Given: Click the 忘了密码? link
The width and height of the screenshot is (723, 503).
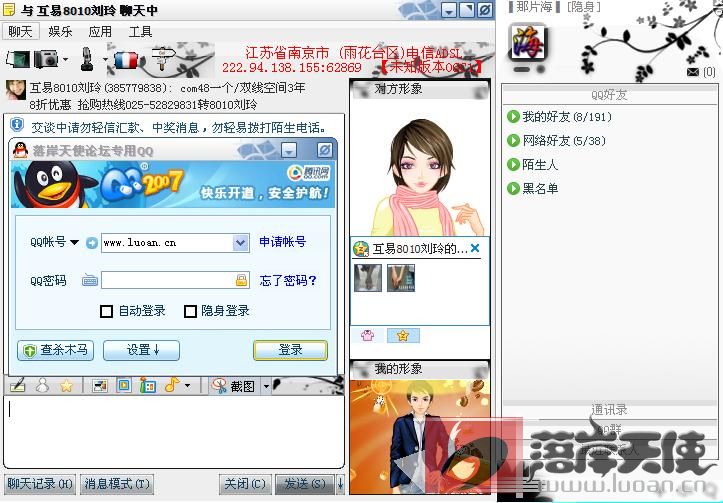Looking at the screenshot, I should point(288,280).
